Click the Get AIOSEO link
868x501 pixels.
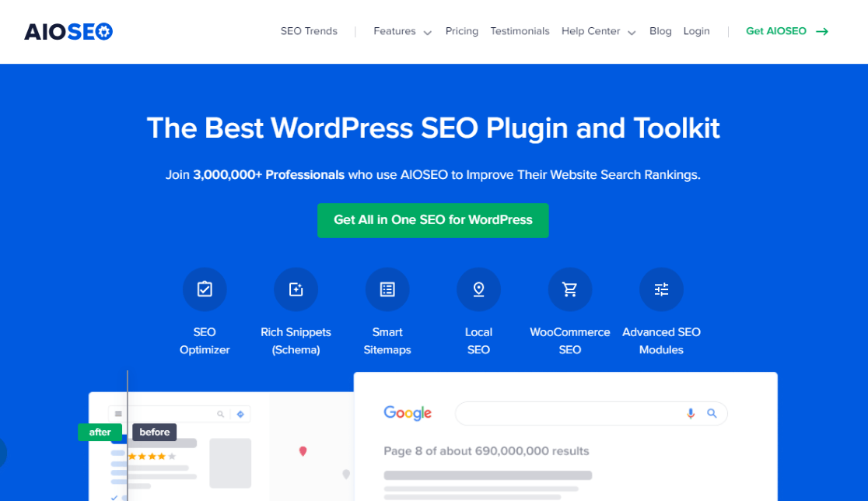pos(786,31)
